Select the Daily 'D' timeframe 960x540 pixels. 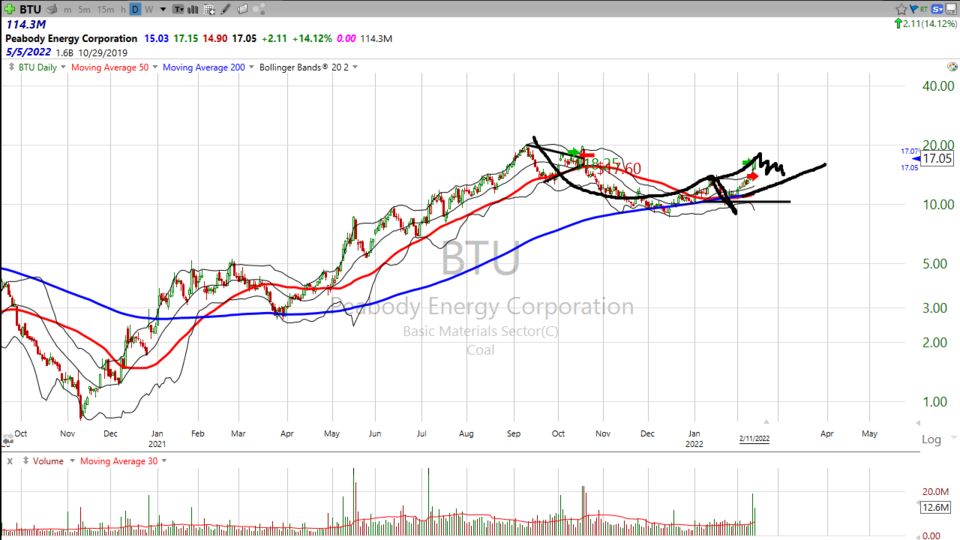[135, 9]
